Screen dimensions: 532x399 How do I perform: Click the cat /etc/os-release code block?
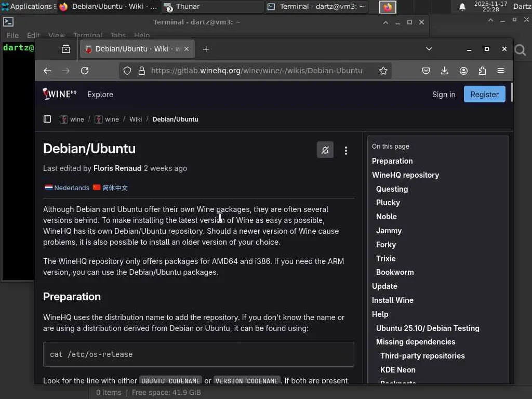coord(198,354)
